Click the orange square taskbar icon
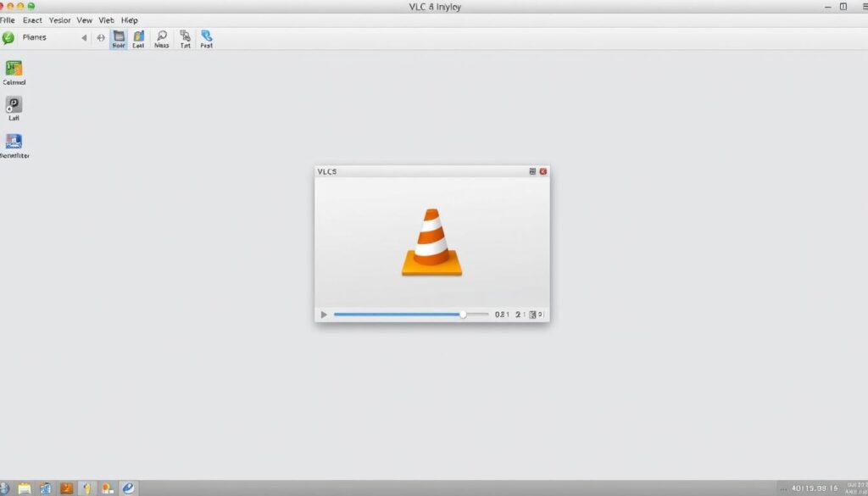The image size is (868, 496). 66,488
